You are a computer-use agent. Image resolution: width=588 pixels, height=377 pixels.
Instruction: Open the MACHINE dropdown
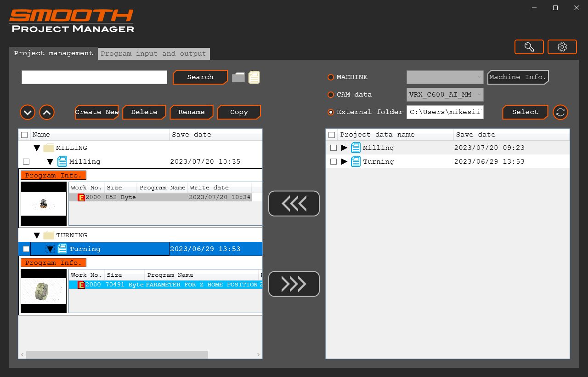[x=445, y=77]
